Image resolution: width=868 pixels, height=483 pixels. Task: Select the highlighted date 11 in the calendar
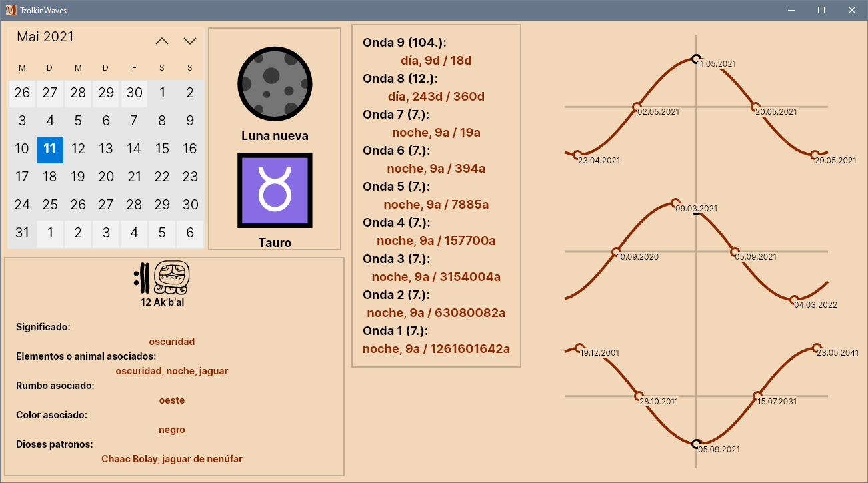click(49, 149)
